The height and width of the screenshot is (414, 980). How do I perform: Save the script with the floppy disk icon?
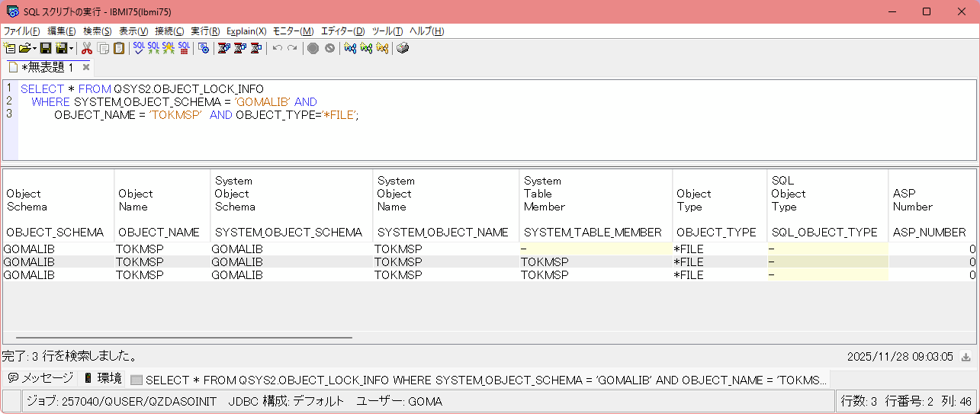click(x=46, y=48)
